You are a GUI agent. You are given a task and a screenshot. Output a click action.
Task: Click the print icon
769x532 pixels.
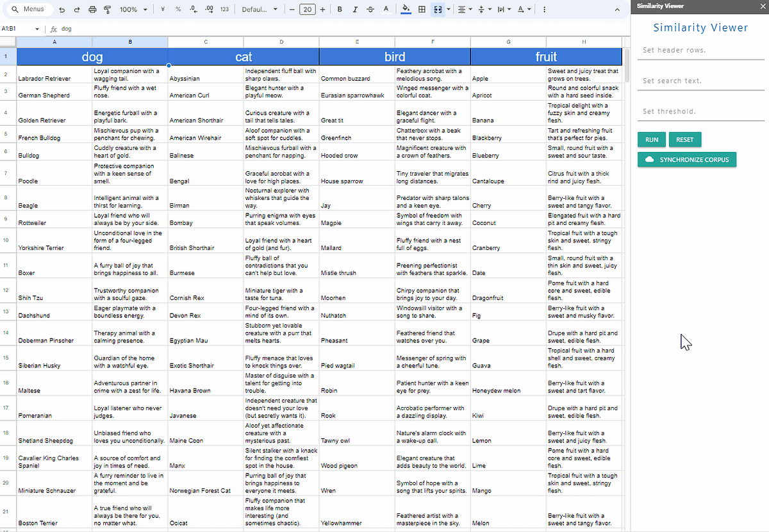[92, 10]
